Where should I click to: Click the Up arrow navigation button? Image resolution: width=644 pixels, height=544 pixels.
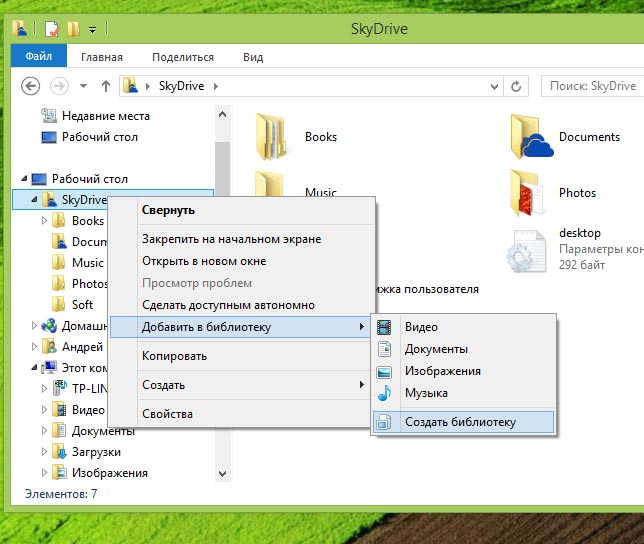click(x=106, y=86)
